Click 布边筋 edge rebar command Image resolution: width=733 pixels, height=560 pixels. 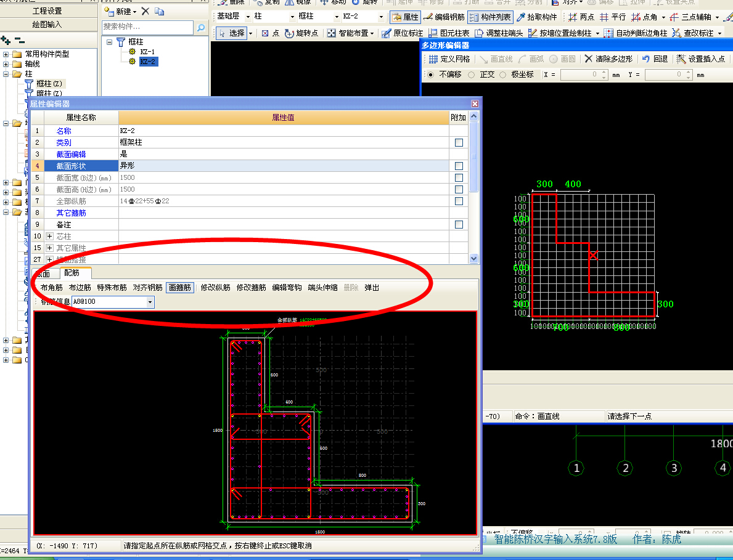(x=80, y=288)
